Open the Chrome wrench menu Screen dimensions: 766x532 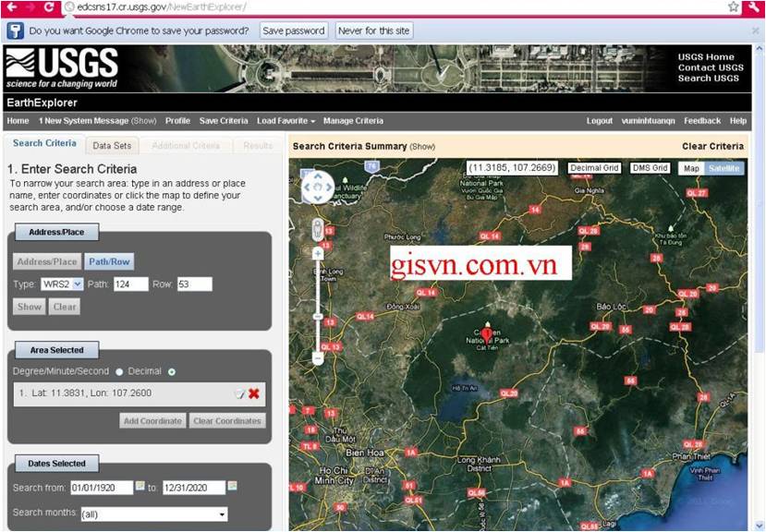[x=753, y=6]
